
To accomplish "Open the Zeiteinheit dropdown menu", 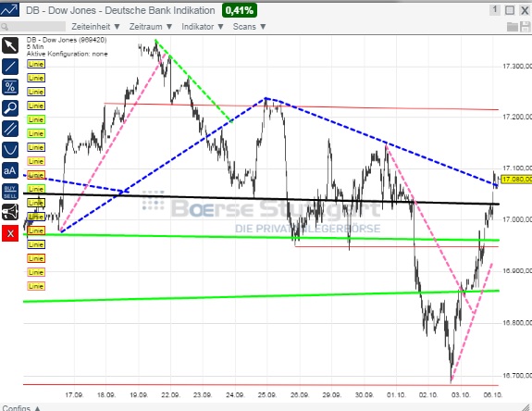I will [95, 27].
